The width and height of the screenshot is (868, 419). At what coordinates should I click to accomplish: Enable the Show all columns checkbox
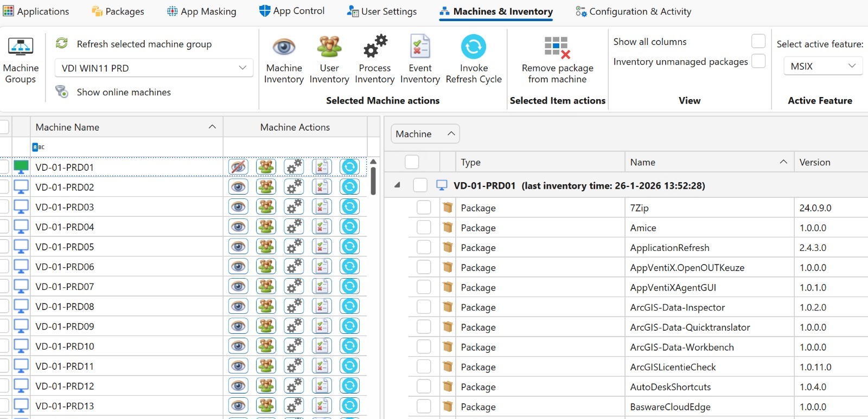pos(758,41)
